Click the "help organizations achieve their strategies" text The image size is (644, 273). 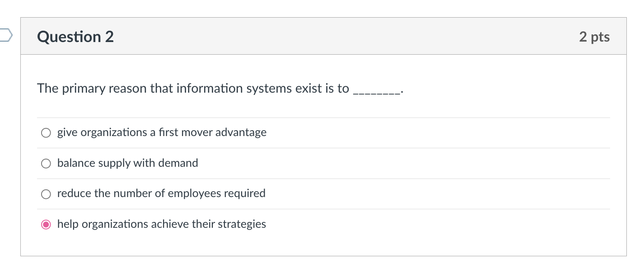coord(161,224)
